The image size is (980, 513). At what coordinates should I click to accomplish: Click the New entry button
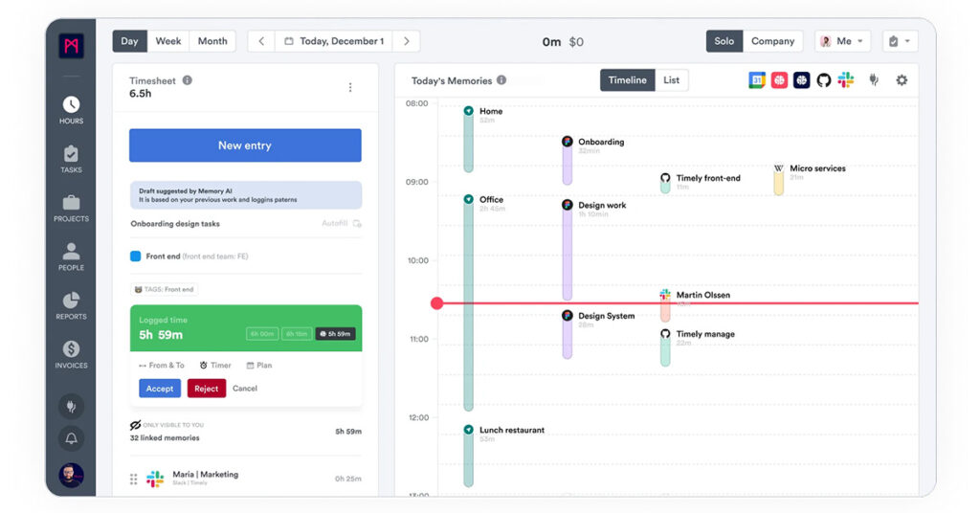[x=245, y=145]
